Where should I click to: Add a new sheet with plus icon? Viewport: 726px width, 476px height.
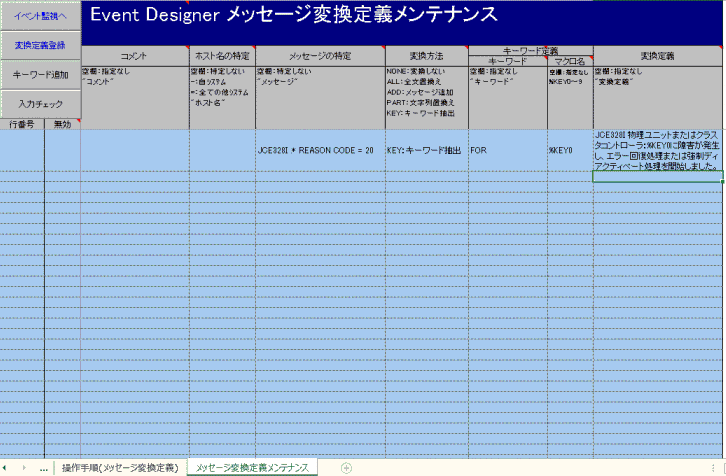tap(346, 468)
